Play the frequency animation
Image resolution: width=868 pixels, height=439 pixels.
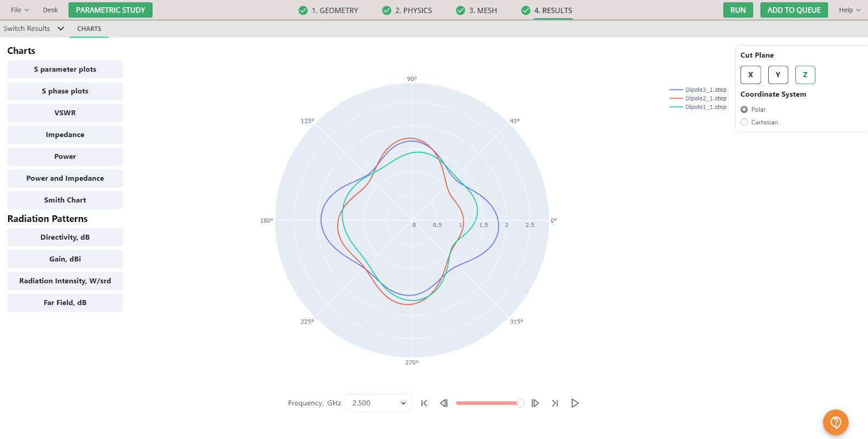coord(575,403)
